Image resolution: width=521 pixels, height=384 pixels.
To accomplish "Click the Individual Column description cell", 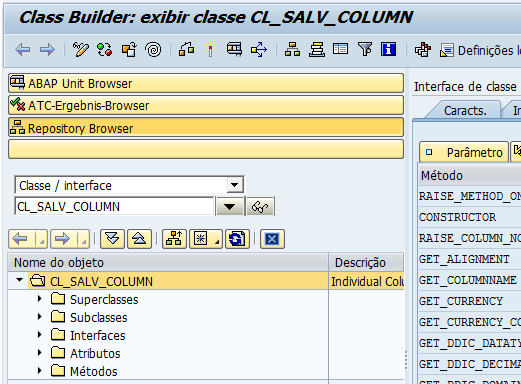I will [367, 282].
